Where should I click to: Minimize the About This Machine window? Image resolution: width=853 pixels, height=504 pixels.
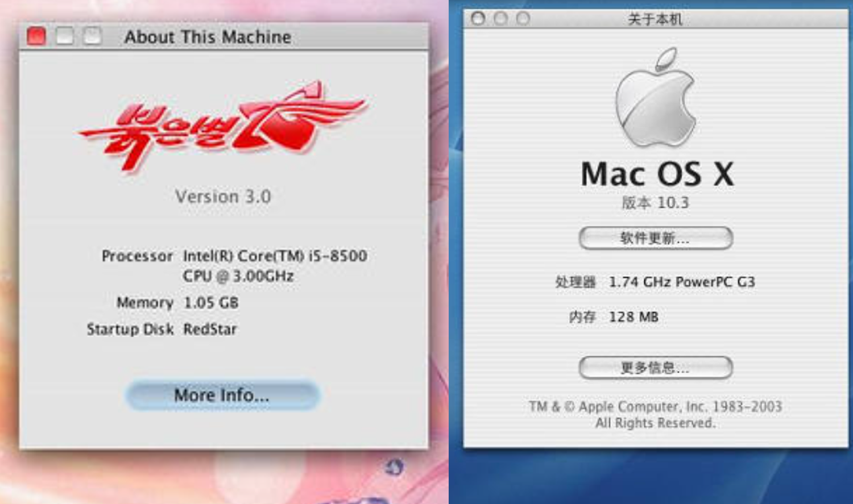[64, 36]
